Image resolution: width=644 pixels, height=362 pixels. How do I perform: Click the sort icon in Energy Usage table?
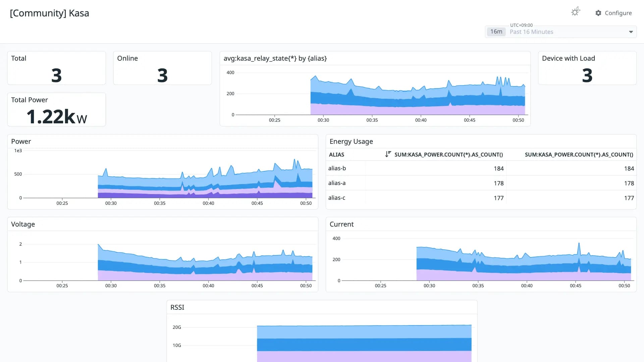(388, 154)
